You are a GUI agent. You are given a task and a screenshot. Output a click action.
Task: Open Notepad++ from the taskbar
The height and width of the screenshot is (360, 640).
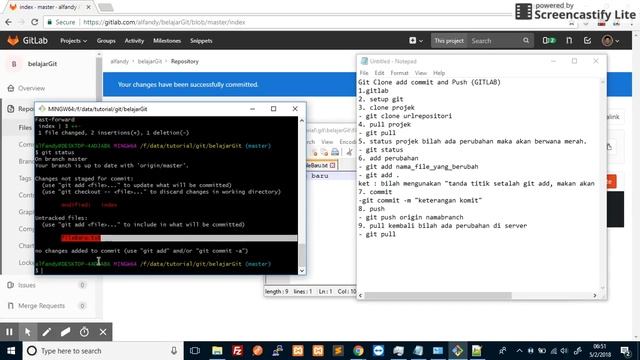point(477,351)
